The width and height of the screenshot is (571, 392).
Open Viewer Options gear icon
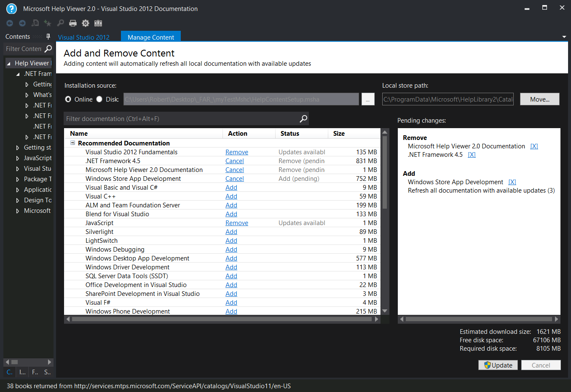pos(86,23)
